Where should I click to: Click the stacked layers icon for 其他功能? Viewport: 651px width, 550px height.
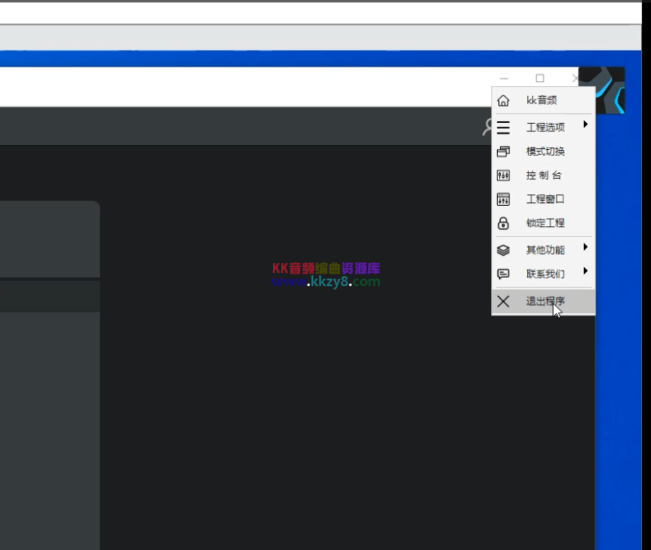[503, 250]
